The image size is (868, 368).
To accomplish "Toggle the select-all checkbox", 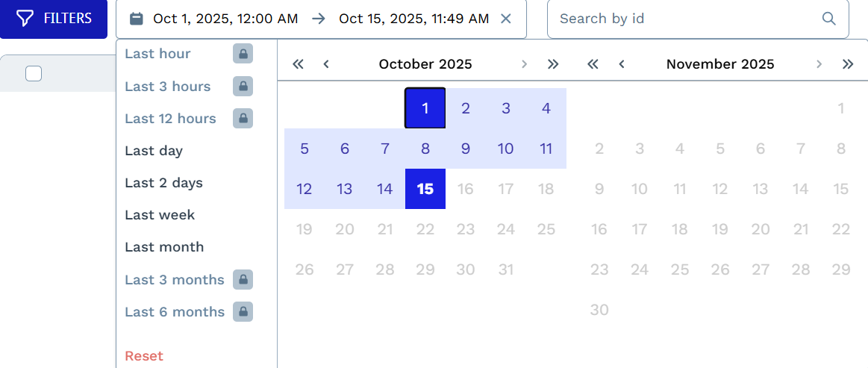I will pos(34,73).
